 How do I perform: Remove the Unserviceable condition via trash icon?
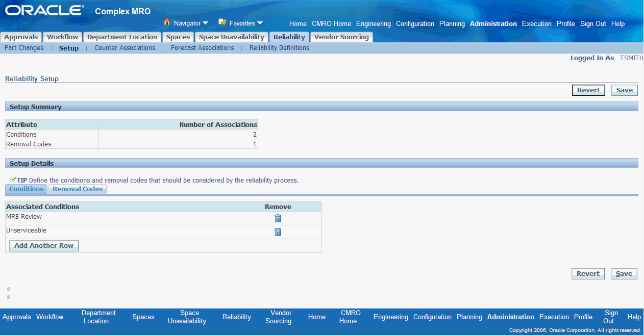[278, 232]
